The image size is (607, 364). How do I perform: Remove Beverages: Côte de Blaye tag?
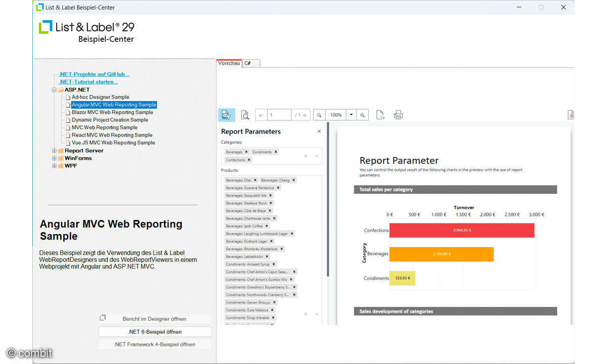pyautogui.click(x=270, y=210)
